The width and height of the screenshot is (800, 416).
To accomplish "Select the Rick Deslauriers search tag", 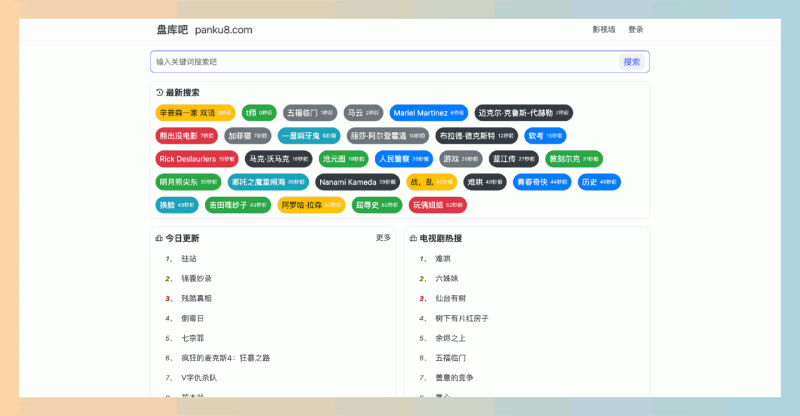I will pyautogui.click(x=197, y=159).
